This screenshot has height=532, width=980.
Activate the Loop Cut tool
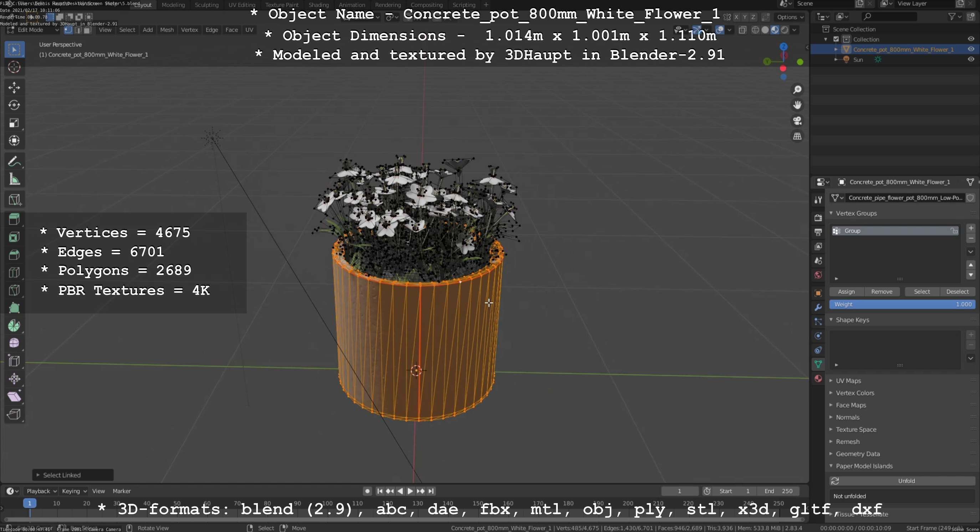click(x=15, y=273)
